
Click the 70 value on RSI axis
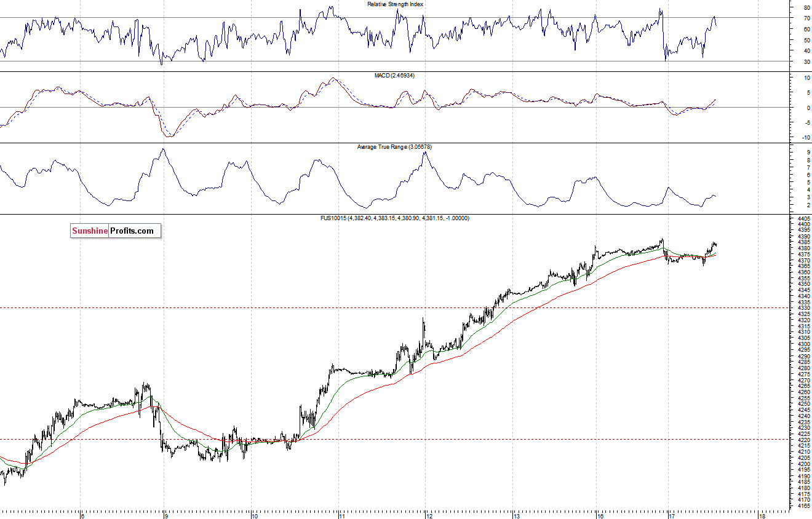pyautogui.click(x=806, y=18)
